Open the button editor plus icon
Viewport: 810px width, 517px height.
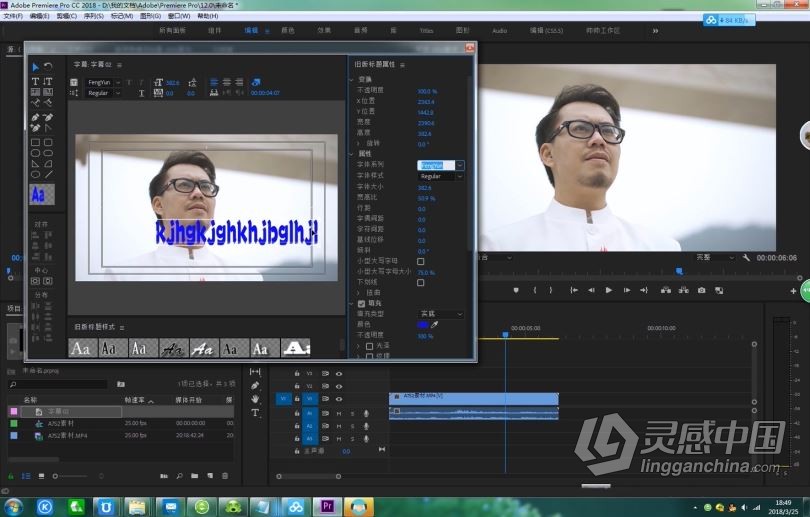click(793, 291)
